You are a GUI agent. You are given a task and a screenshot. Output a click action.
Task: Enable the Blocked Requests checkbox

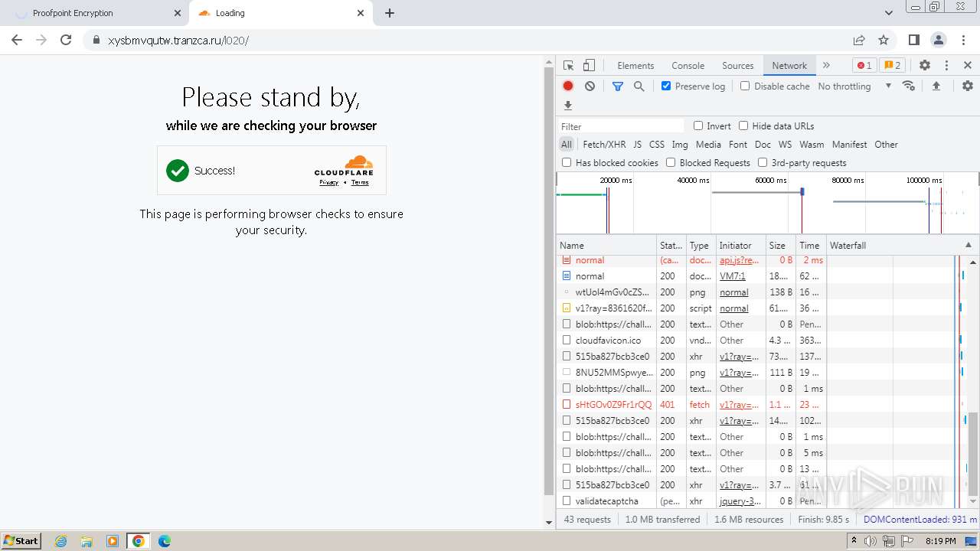coord(671,162)
